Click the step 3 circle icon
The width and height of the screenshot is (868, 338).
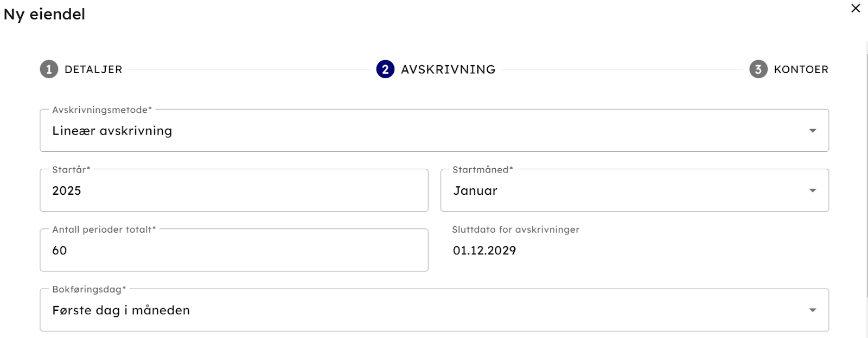pyautogui.click(x=758, y=69)
